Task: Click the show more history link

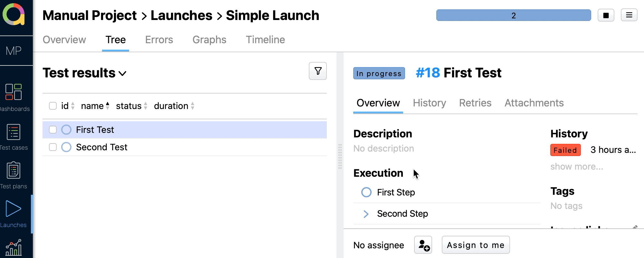Action: (577, 166)
